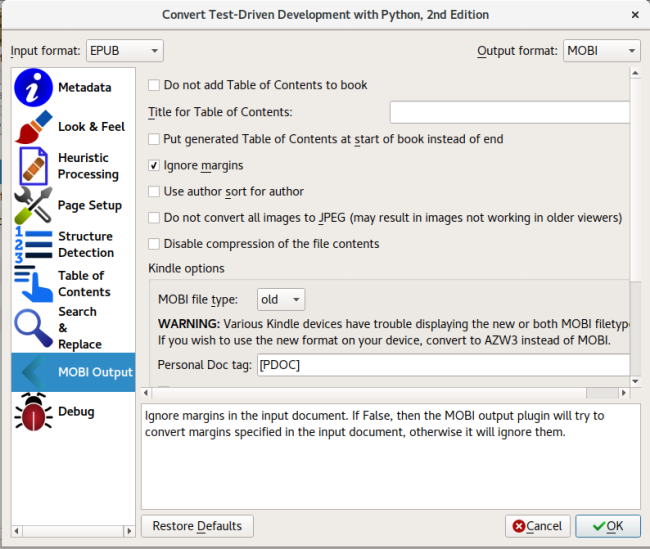
Task: Select the Debug section
Action: click(x=73, y=411)
